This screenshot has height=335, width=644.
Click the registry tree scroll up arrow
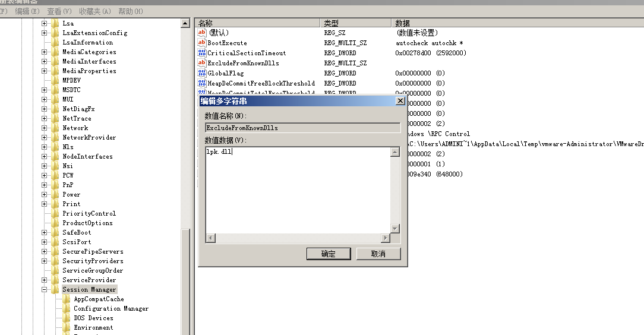[185, 23]
